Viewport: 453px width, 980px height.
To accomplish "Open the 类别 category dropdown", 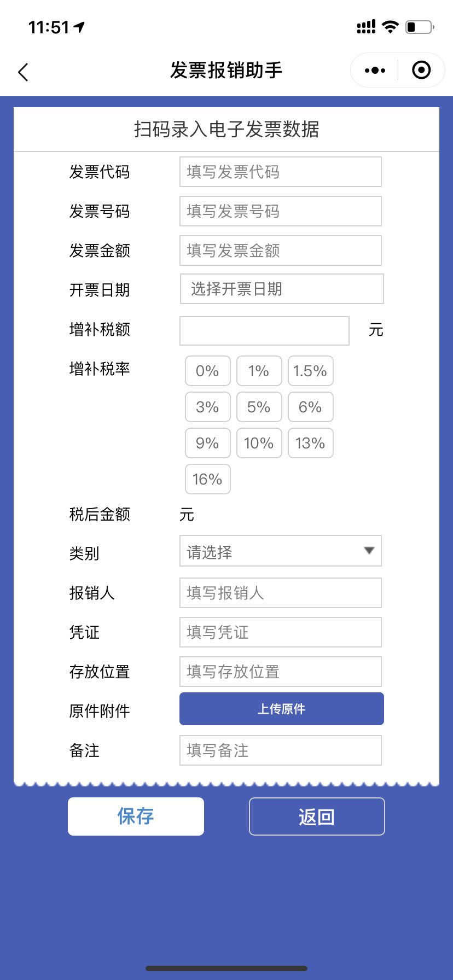I will click(x=280, y=551).
